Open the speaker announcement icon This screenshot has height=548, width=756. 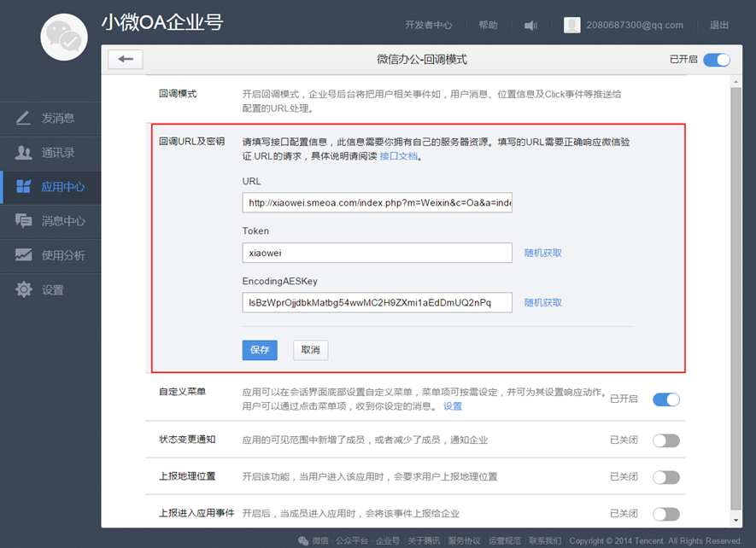click(530, 25)
